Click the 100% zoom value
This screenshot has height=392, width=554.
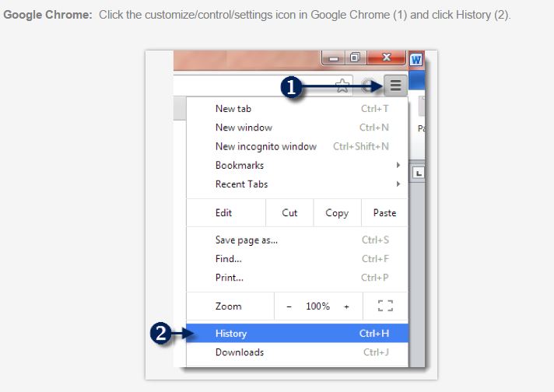click(317, 306)
